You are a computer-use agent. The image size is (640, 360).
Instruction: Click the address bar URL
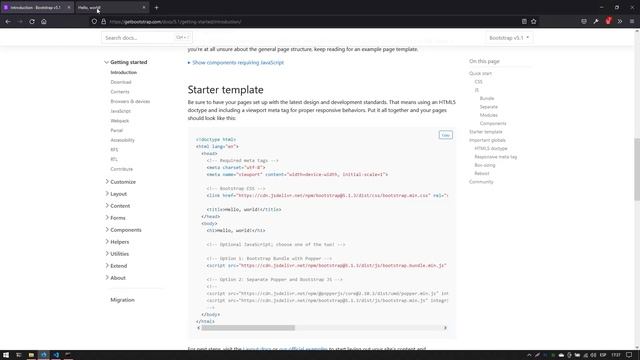tap(176, 22)
